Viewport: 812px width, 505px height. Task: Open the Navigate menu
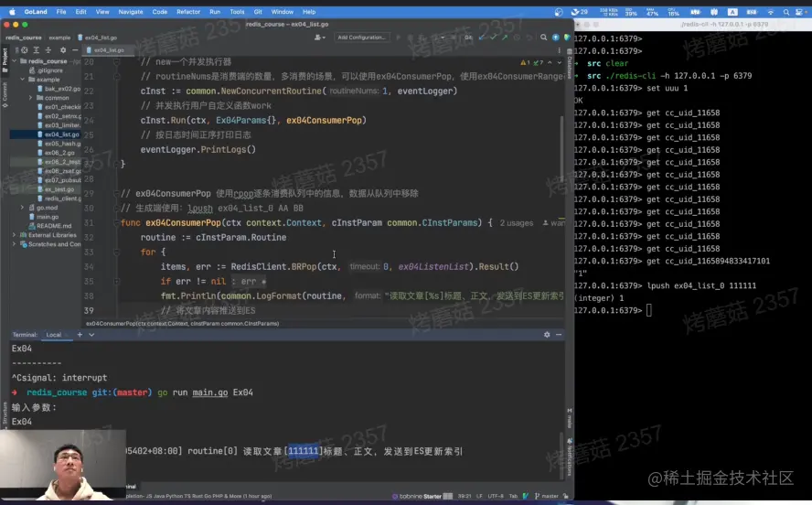pos(131,11)
